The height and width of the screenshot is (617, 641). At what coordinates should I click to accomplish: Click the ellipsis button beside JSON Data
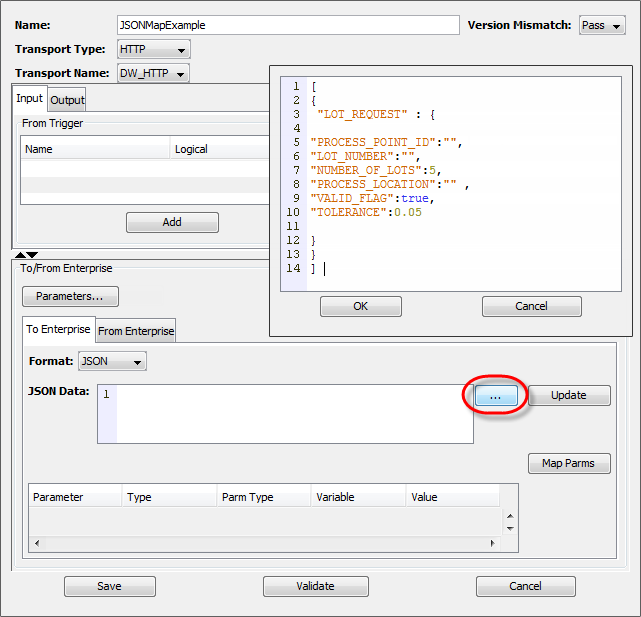pos(496,396)
